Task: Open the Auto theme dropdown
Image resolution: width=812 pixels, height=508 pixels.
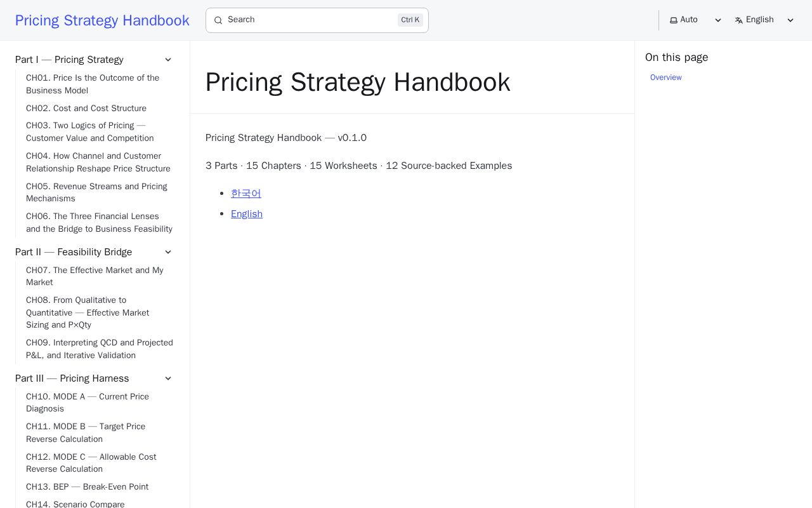Action: pos(696,20)
